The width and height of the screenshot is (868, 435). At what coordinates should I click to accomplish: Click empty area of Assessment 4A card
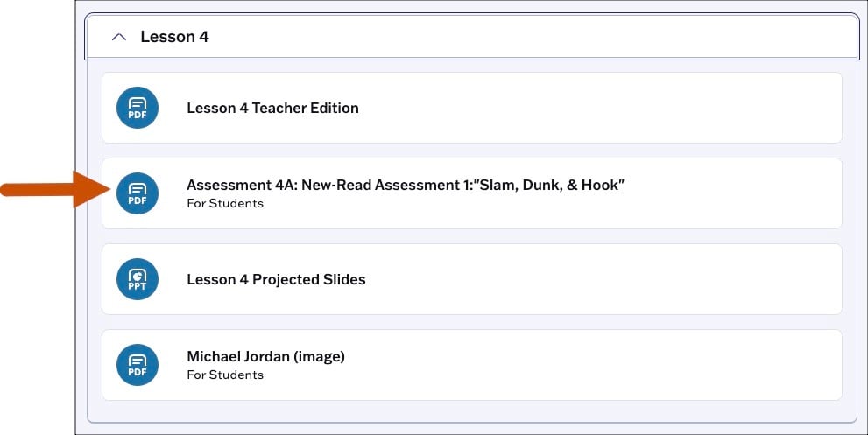coord(736,194)
